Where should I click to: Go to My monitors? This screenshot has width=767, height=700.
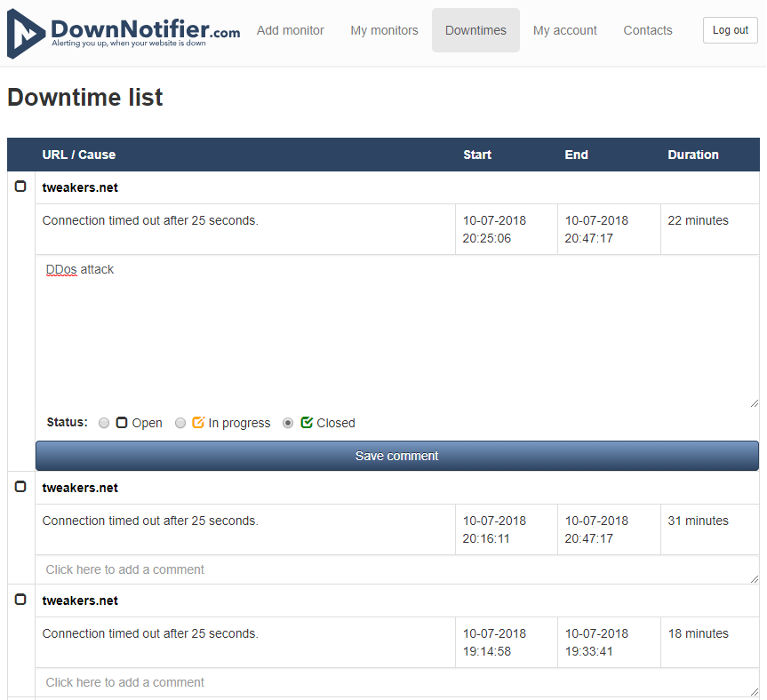pos(384,30)
